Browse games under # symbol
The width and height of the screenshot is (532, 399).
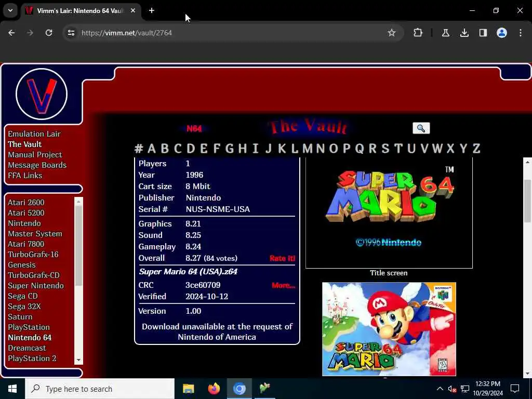[x=138, y=149]
